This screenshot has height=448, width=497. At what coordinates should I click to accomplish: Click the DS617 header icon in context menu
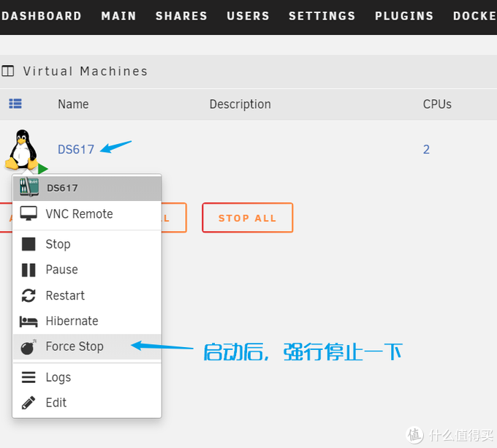coord(29,187)
